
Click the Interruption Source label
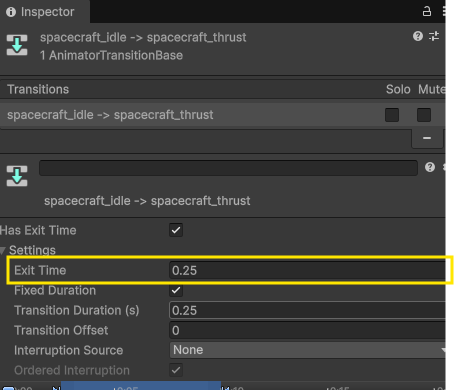[x=69, y=350]
